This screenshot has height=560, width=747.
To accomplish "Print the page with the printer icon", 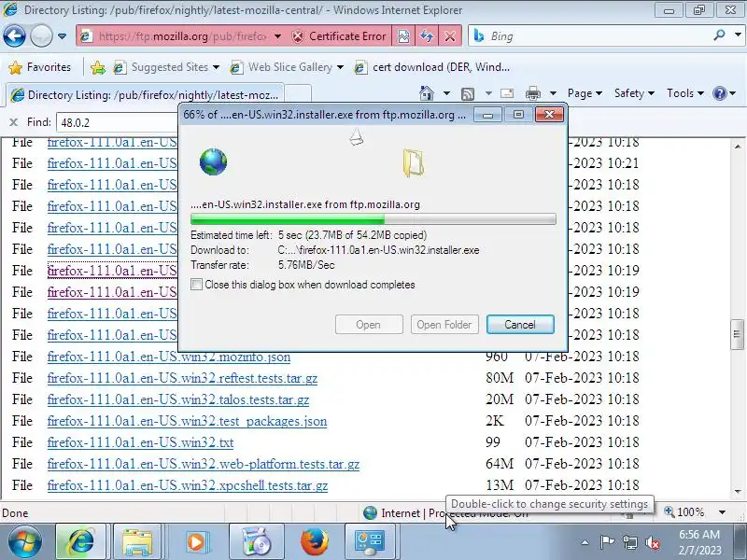I will pos(533,93).
